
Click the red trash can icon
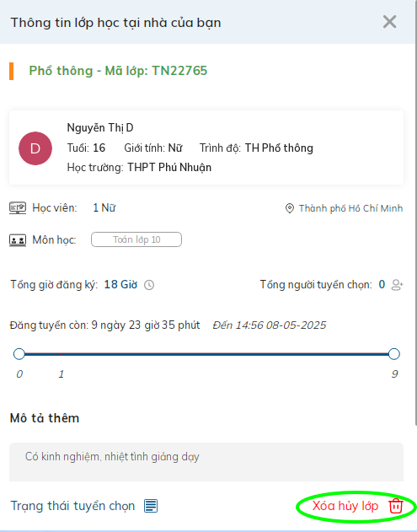click(396, 506)
